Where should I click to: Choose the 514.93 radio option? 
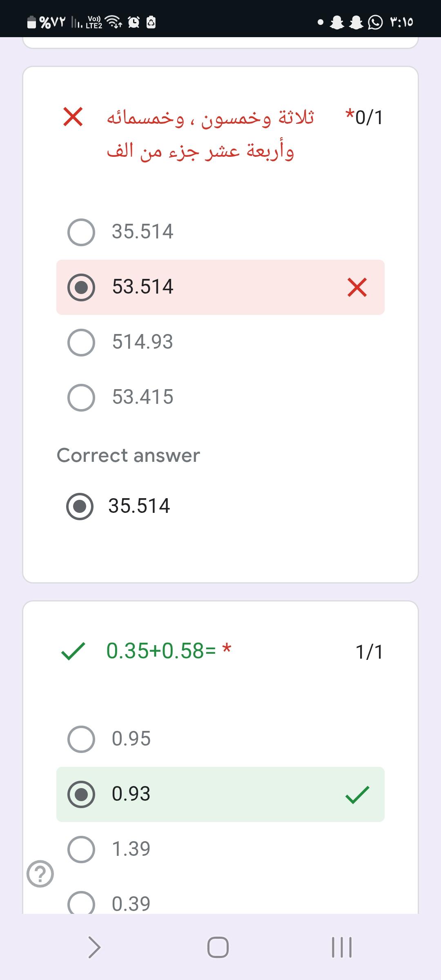[81, 342]
